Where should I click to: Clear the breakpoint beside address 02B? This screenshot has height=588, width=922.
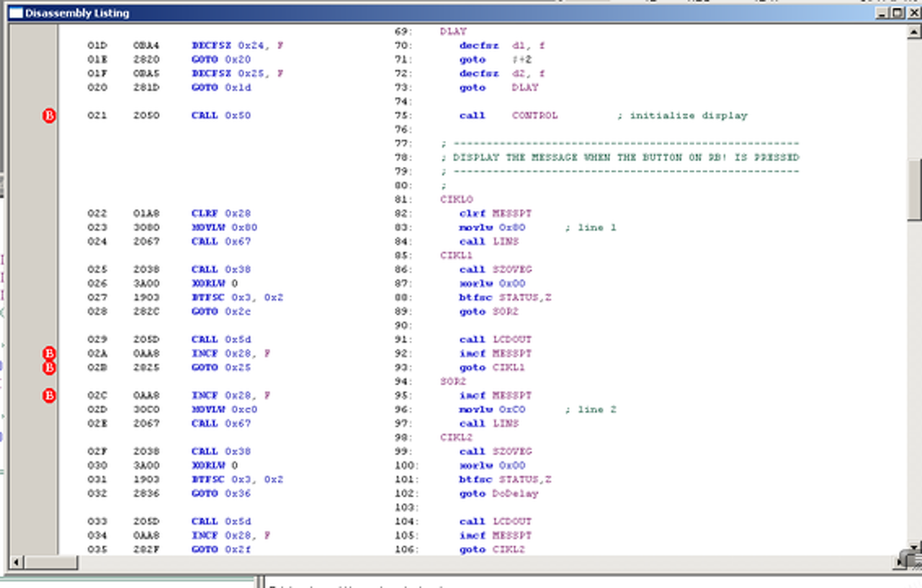click(x=49, y=368)
